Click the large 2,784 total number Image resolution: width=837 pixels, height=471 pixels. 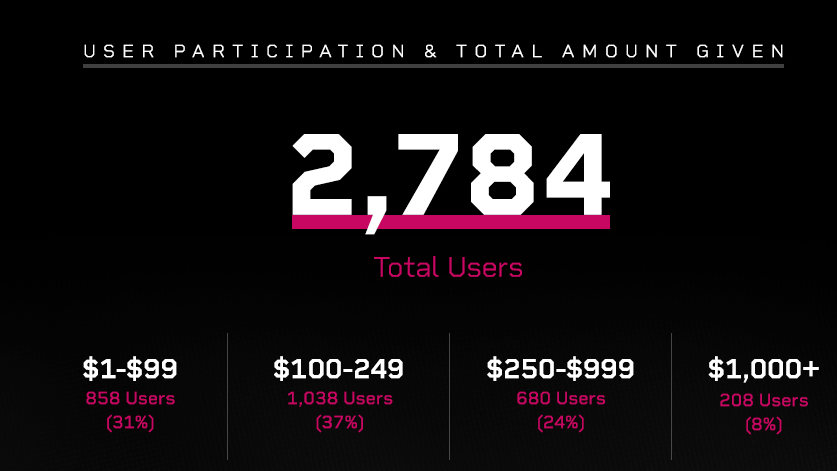(x=450, y=171)
